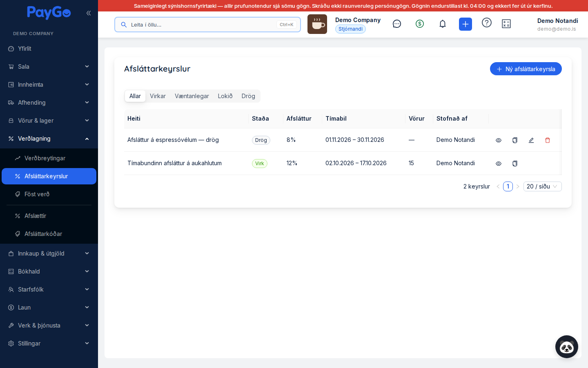Viewport: 588px width, 368px height.
Task: Expand Innkaup & útgjöld menu
Action: (49, 254)
